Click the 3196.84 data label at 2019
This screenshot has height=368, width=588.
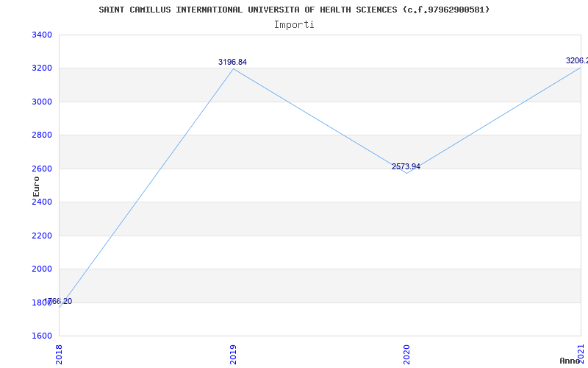click(232, 63)
